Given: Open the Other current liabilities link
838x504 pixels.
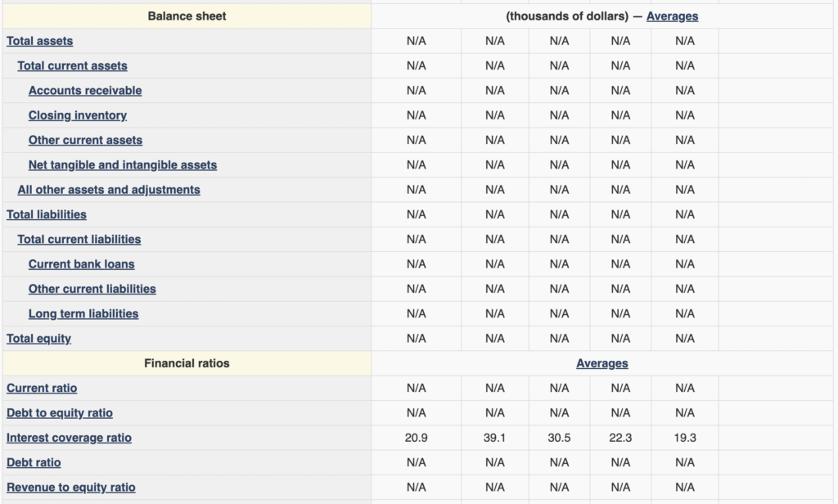Looking at the screenshot, I should tap(92, 289).
